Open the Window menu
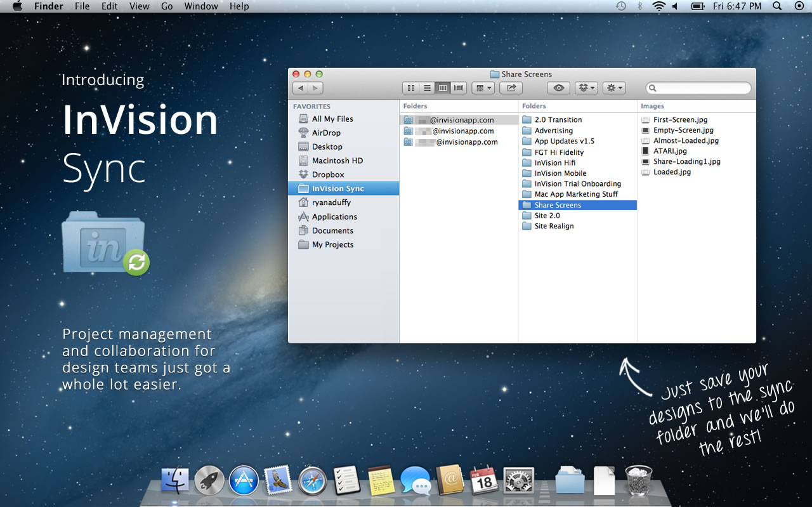This screenshot has width=812, height=507. [x=201, y=6]
